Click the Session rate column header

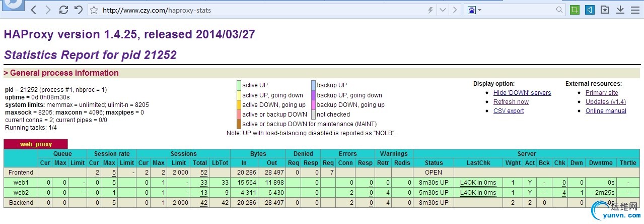[x=111, y=154]
